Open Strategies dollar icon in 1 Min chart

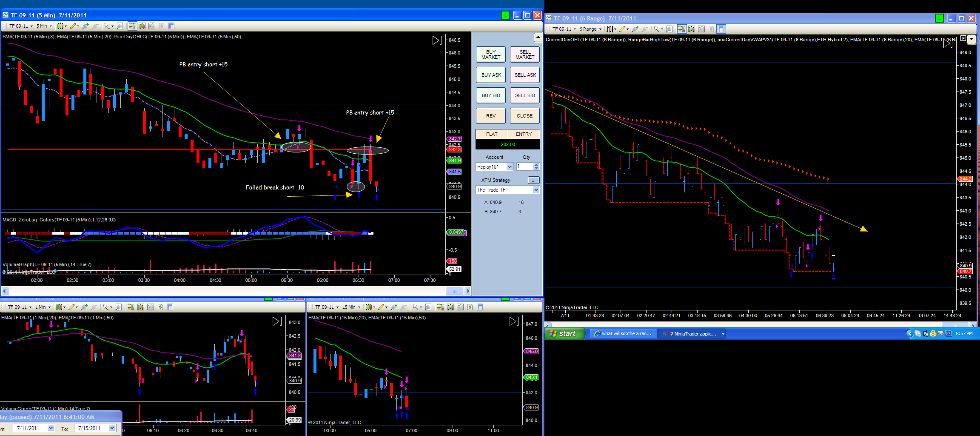pyautogui.click(x=160, y=307)
